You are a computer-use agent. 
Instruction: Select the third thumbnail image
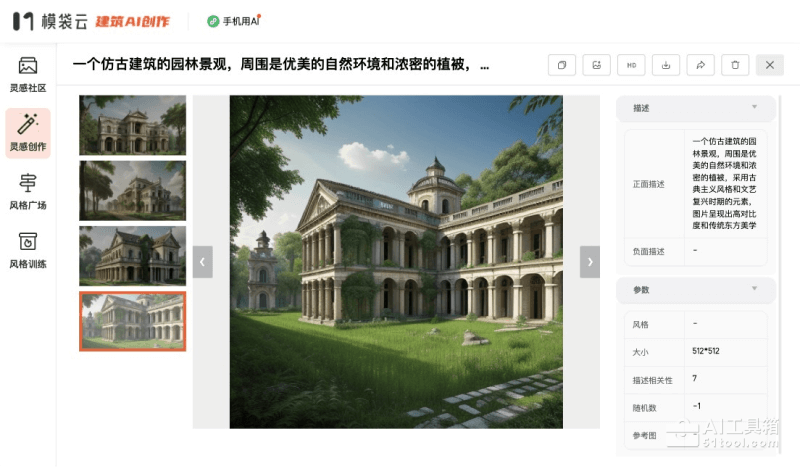coord(132,255)
